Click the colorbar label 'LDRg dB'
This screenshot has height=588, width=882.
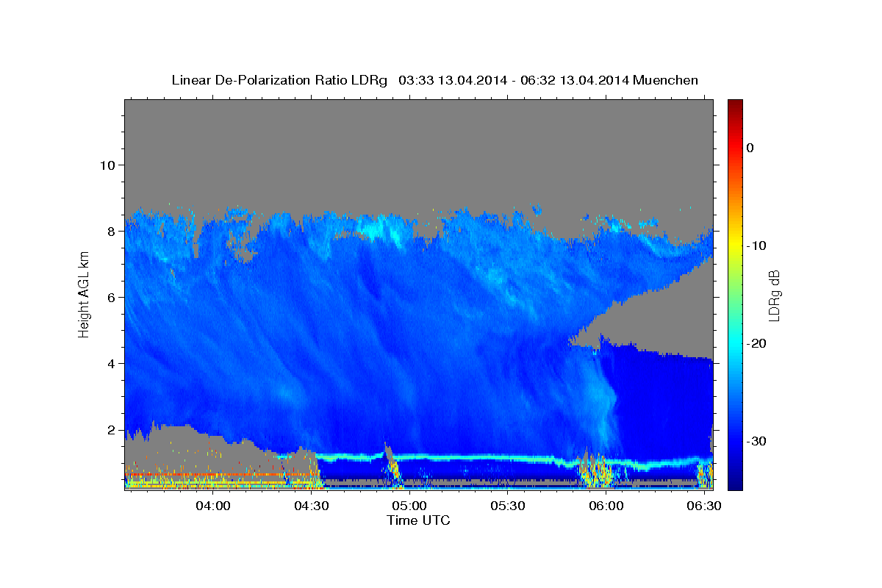click(774, 295)
